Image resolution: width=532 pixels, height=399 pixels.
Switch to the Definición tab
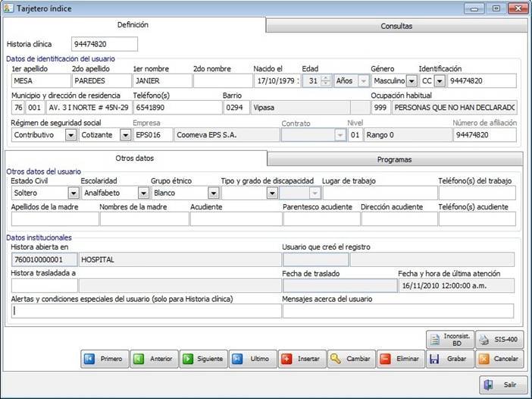tap(133, 25)
